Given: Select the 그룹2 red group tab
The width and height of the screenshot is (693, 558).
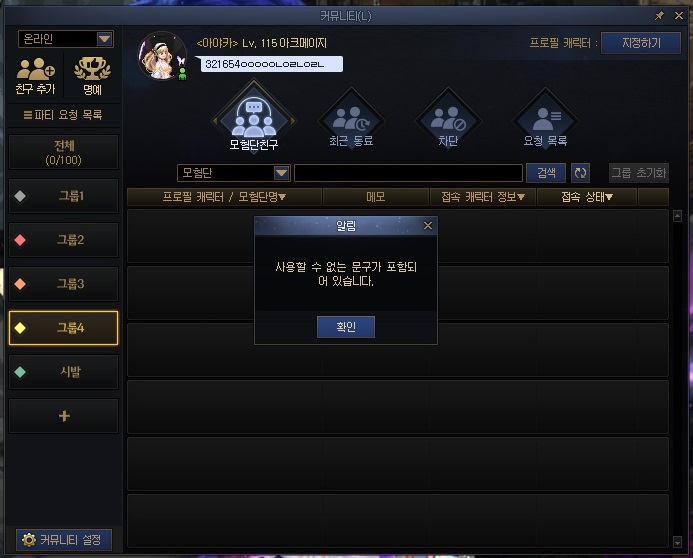Looking at the screenshot, I should pos(64,240).
